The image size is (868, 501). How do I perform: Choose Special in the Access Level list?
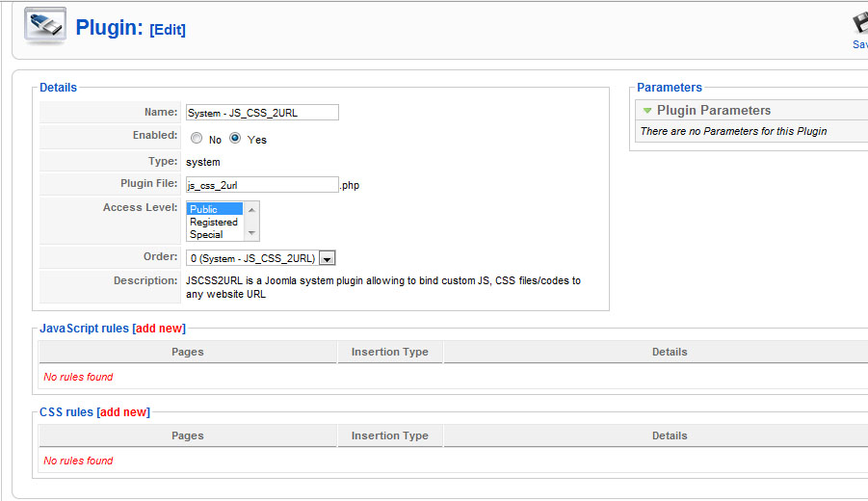(215, 234)
